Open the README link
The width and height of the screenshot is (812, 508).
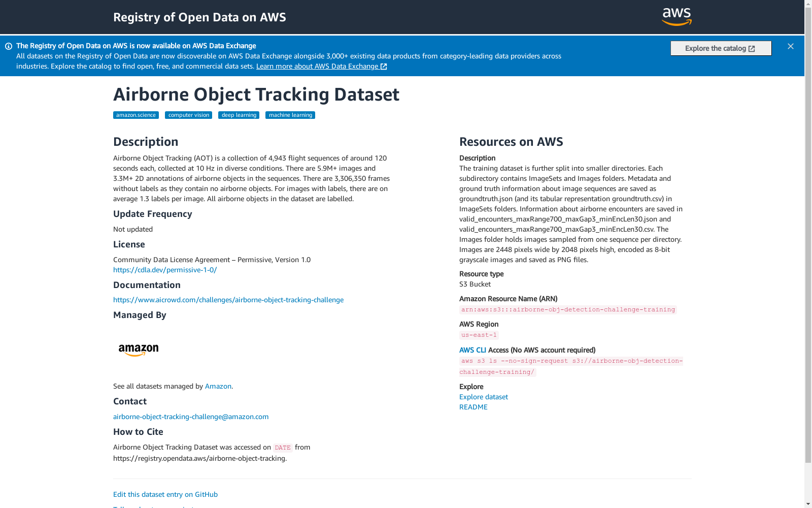click(473, 407)
